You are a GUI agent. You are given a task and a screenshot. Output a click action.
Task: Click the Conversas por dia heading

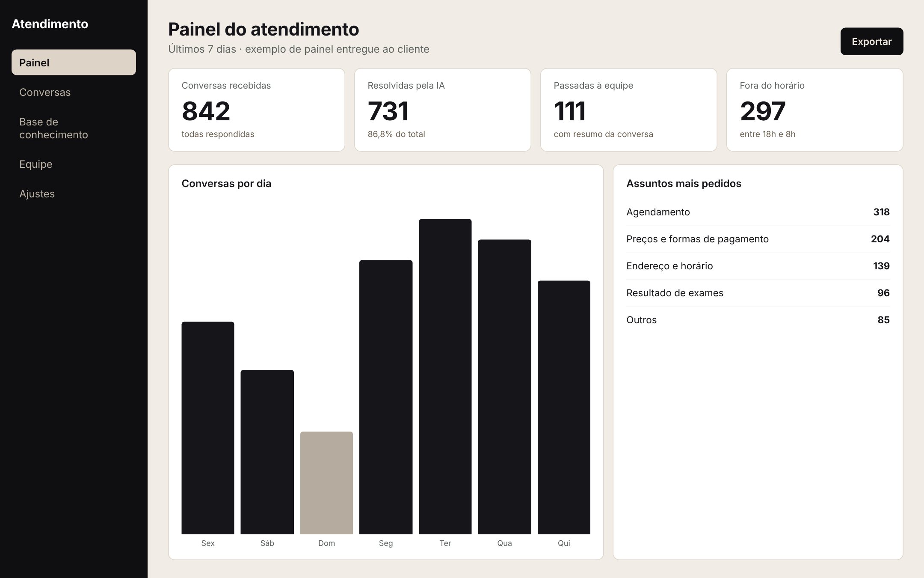(x=226, y=184)
